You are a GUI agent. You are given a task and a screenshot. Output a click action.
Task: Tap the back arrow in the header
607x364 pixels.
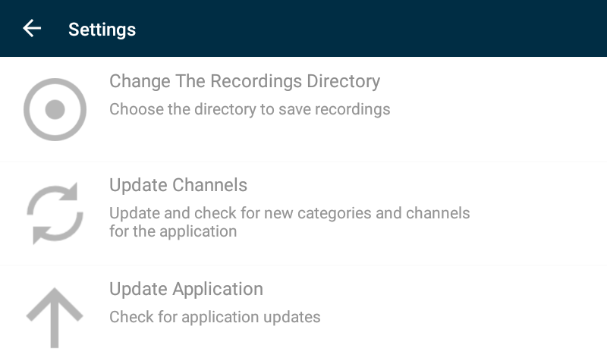click(32, 29)
